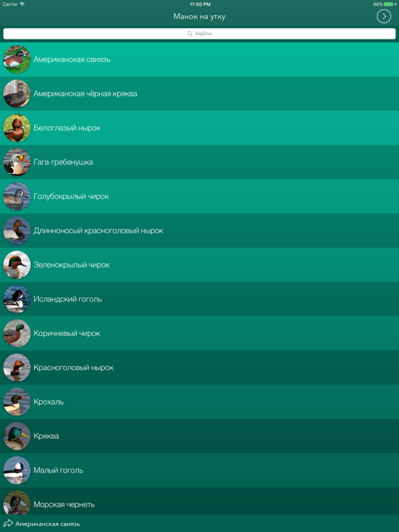Viewport: 399px width, 532px height.
Task: Select the Красноголовый нырок row
Action: tap(199, 367)
